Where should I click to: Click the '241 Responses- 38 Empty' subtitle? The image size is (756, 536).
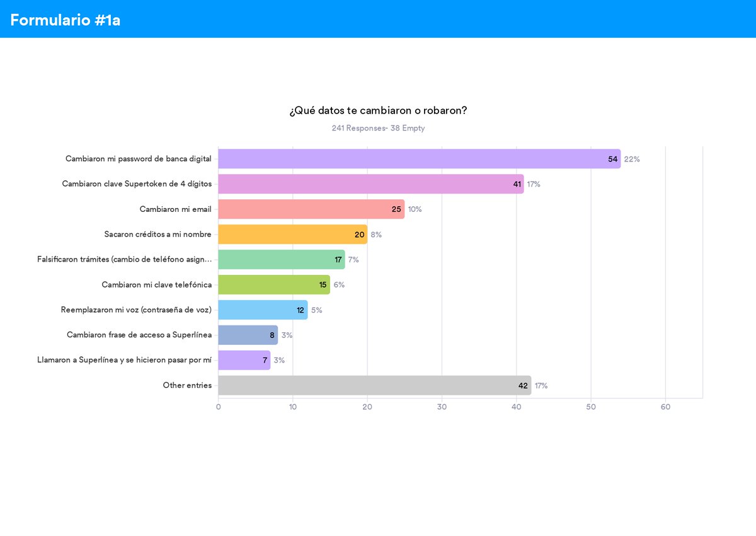tap(378, 128)
